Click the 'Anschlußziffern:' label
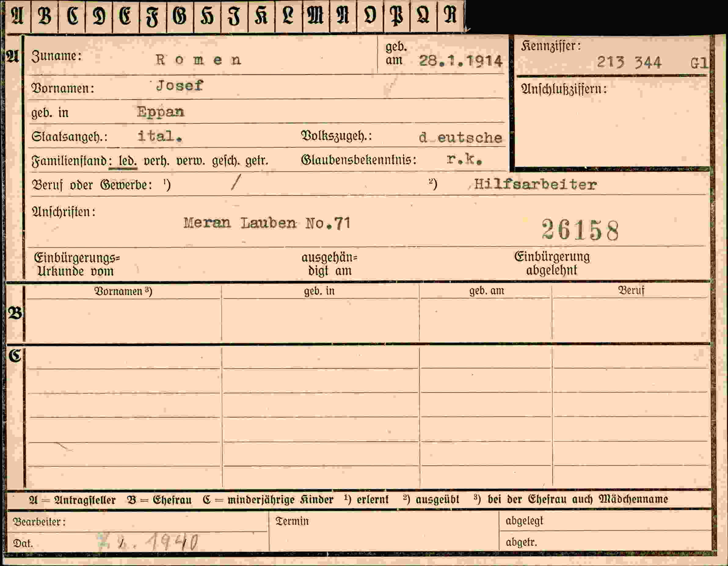The height and width of the screenshot is (566, 728). click(x=564, y=89)
